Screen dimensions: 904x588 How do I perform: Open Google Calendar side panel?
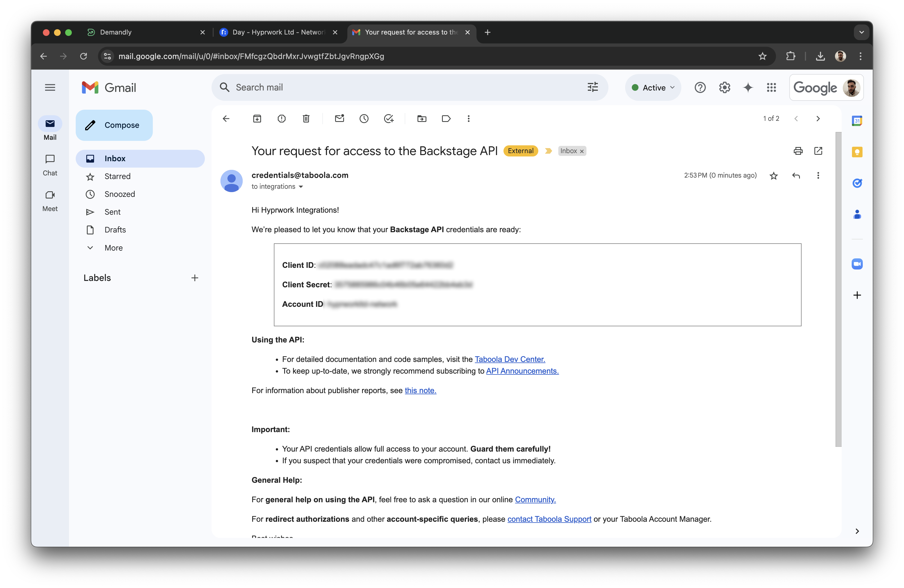pyautogui.click(x=857, y=120)
